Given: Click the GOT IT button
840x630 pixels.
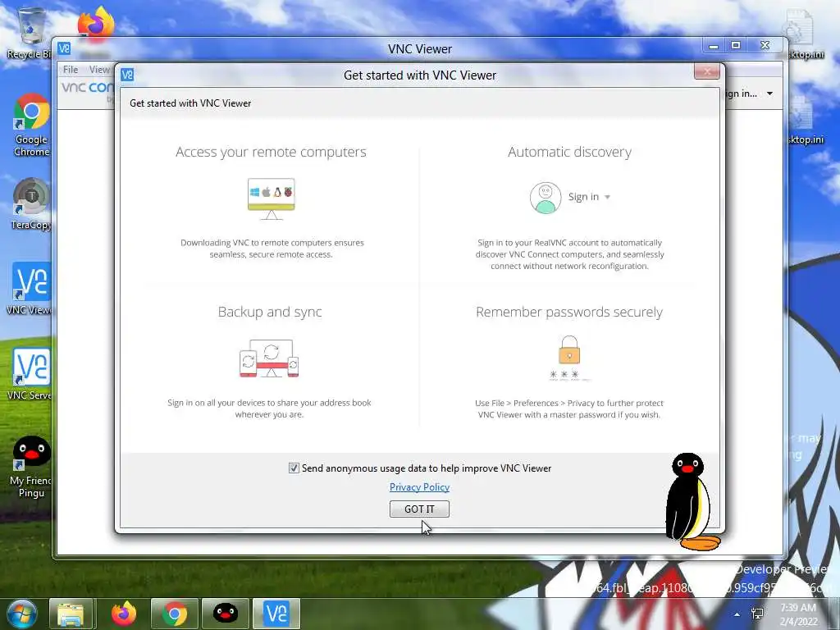Looking at the screenshot, I should click(419, 509).
